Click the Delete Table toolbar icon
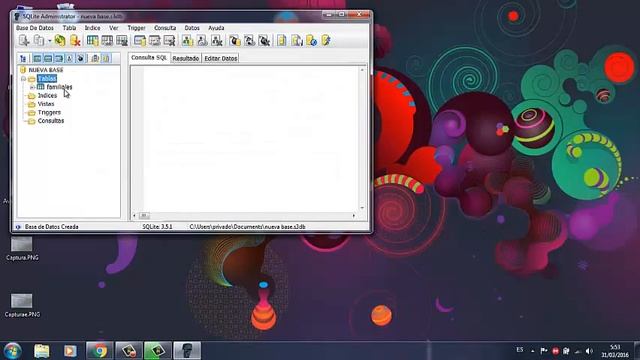Viewport: 640px width, 360px height. 122,40
